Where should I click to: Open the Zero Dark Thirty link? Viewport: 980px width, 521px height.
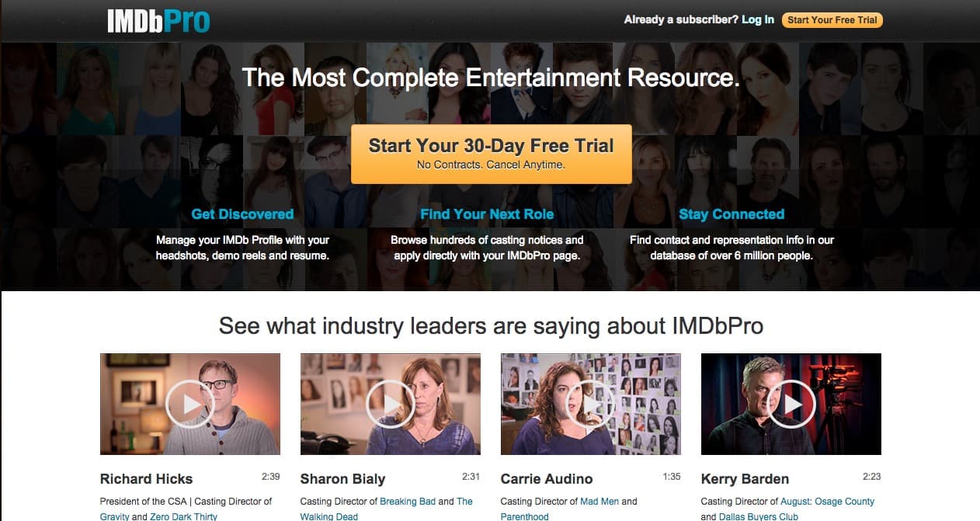[x=185, y=516]
